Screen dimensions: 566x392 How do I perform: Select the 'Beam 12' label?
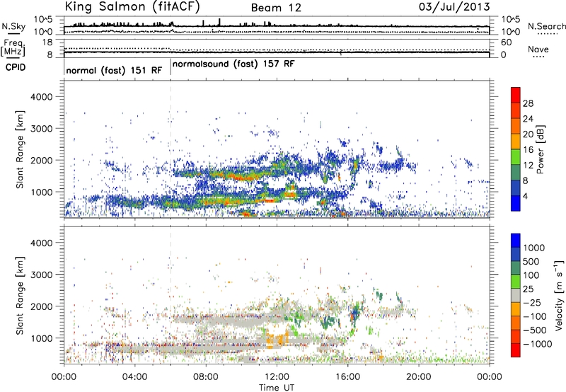pyautogui.click(x=276, y=8)
